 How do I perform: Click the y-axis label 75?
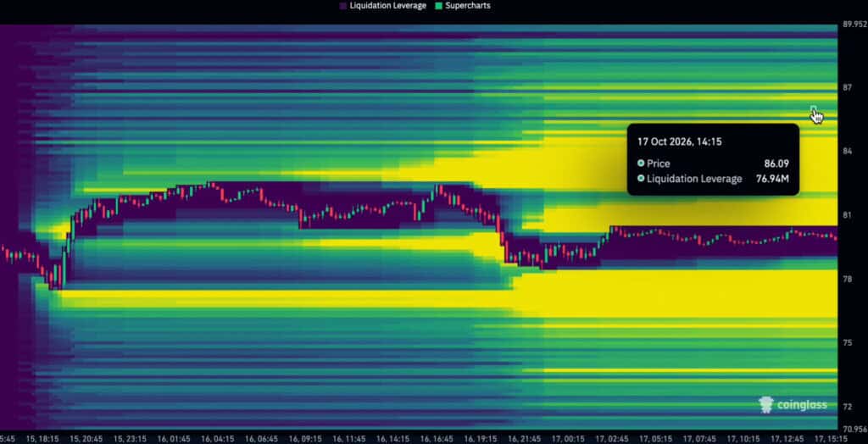click(x=847, y=342)
